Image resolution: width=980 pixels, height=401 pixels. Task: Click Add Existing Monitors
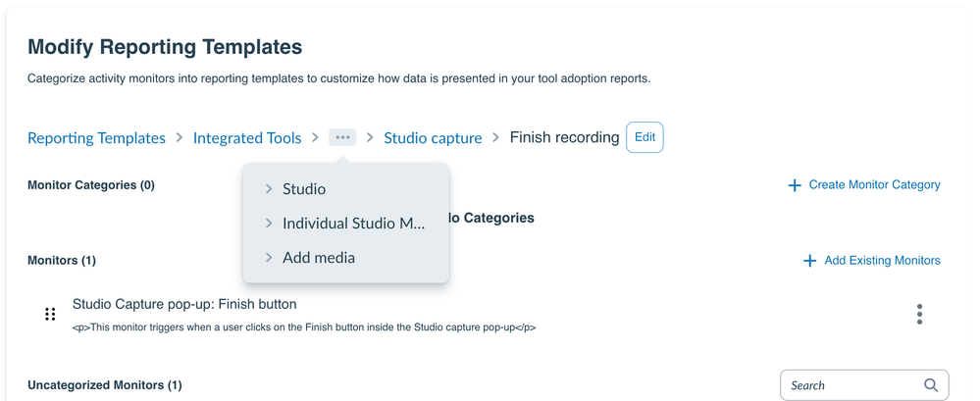click(x=871, y=261)
